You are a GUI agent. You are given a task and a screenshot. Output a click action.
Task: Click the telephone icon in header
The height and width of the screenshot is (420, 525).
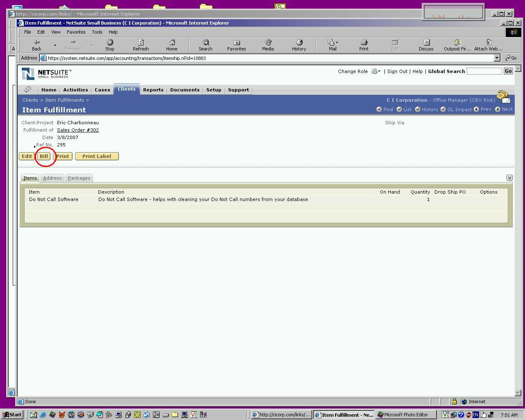503,96
